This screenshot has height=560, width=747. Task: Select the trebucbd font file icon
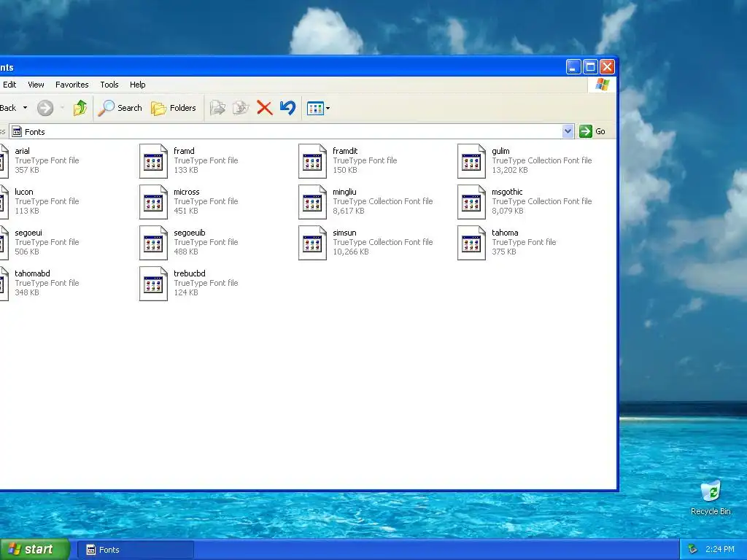pyautogui.click(x=153, y=284)
